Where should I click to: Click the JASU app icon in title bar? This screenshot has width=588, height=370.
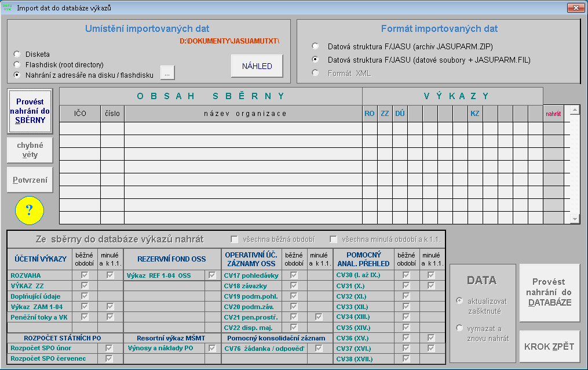8,8
